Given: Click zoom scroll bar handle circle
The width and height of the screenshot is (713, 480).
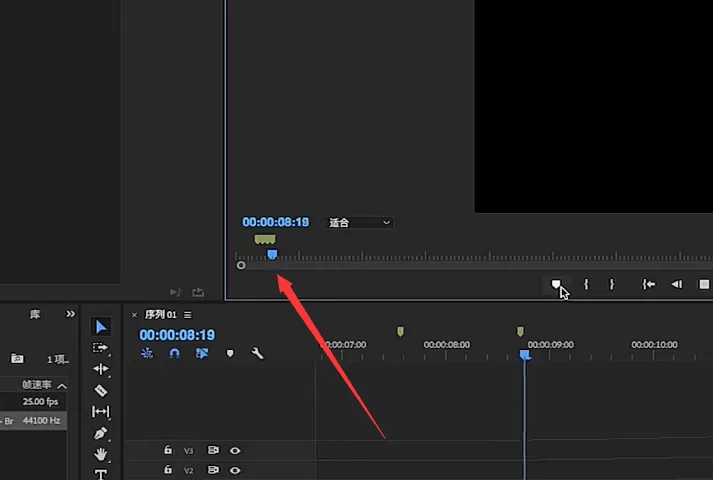Looking at the screenshot, I should click(241, 265).
